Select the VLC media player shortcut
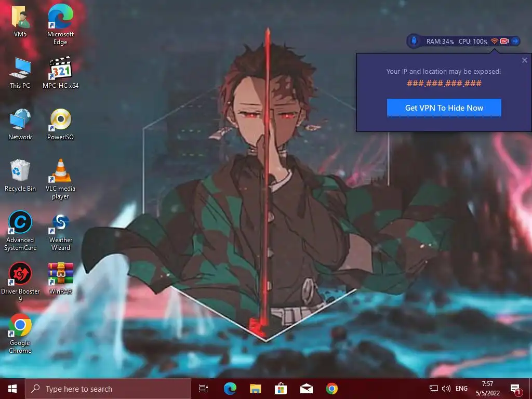 tap(60, 179)
